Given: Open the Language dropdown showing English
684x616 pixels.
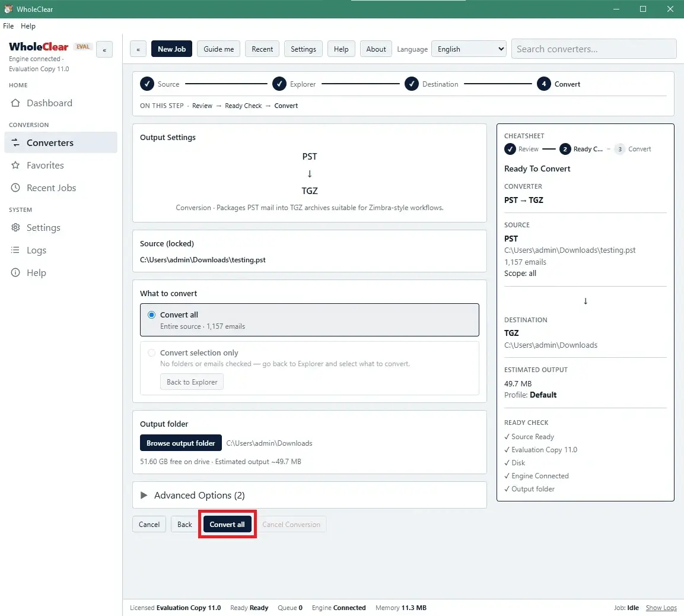Looking at the screenshot, I should (x=469, y=49).
